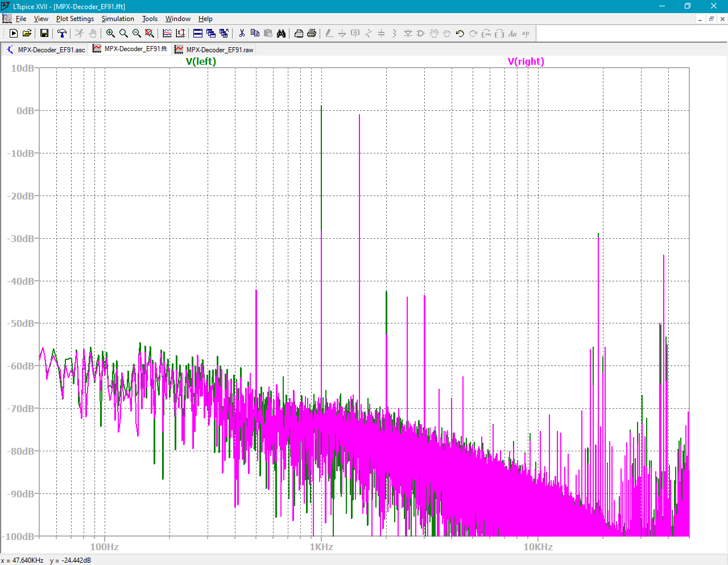Open the Plot Settings menu
Viewport: 728px width, 565px height.
coord(75,19)
